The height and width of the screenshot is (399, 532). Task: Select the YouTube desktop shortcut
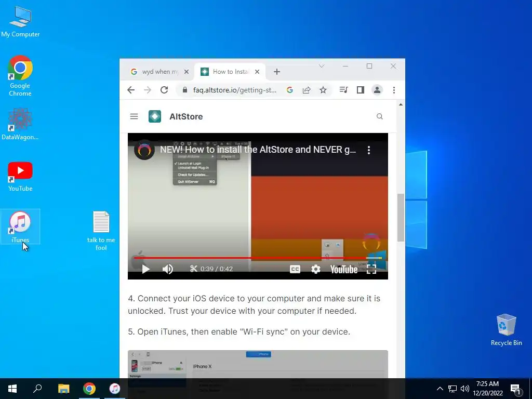[x=20, y=177]
